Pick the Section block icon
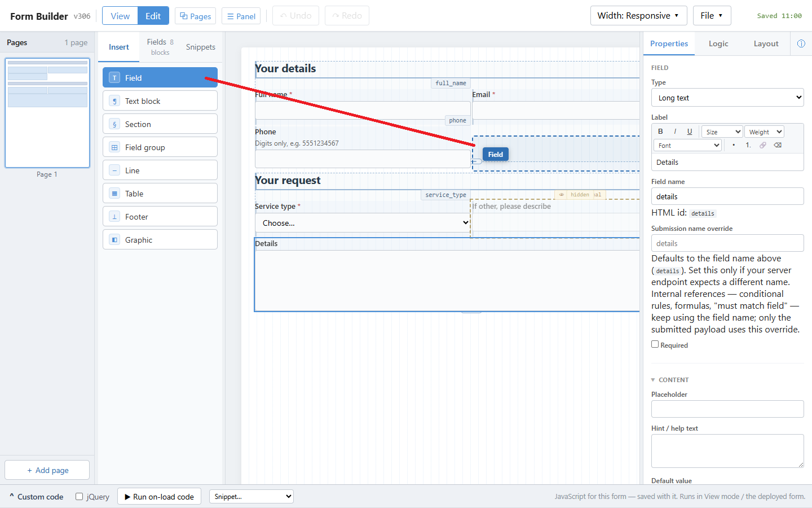This screenshot has width=812, height=508. (114, 124)
